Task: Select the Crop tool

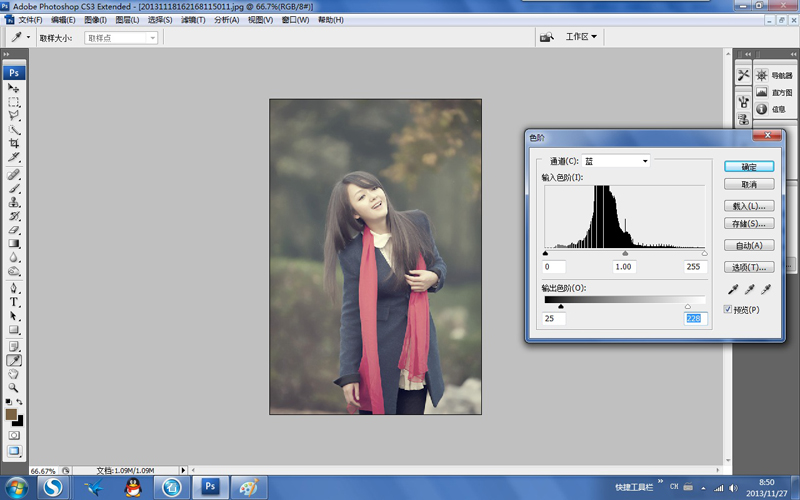Action: pyautogui.click(x=13, y=143)
